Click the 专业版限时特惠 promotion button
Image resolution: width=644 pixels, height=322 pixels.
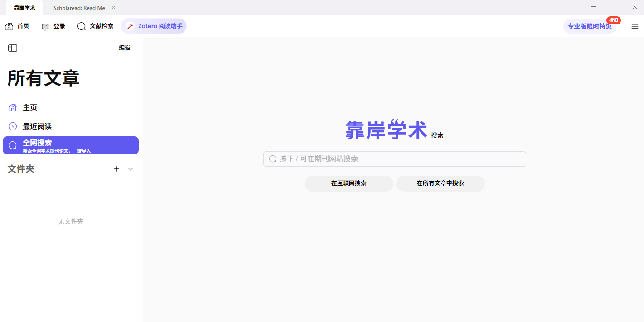pos(589,26)
